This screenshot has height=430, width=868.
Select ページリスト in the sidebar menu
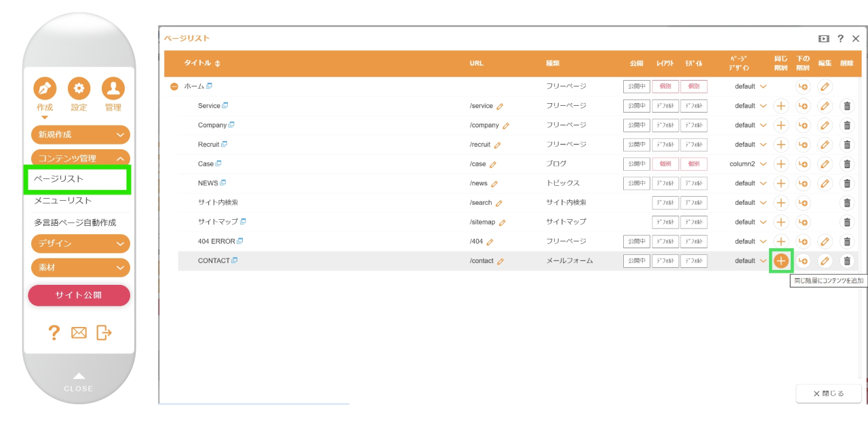[76, 179]
